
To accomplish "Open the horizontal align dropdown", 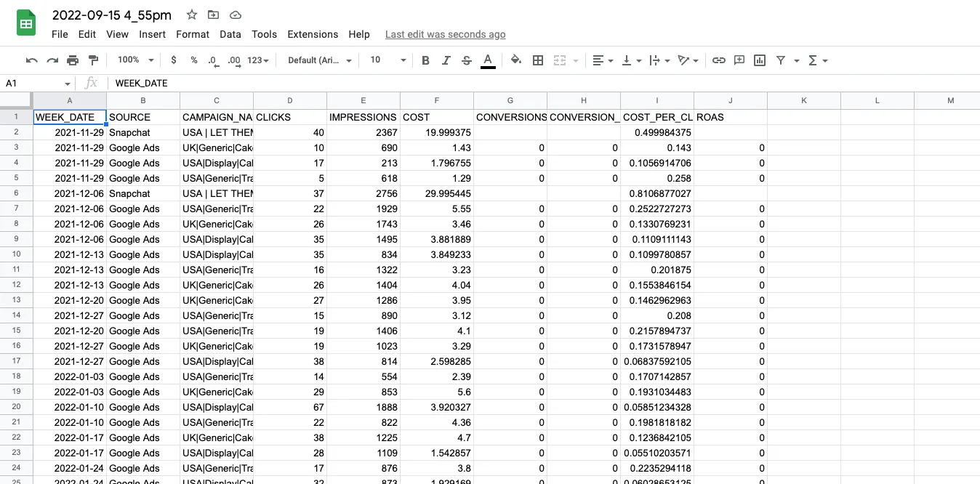I will click(602, 60).
